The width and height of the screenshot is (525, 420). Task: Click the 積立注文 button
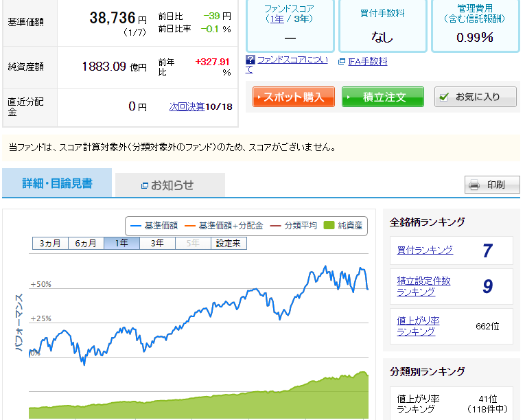click(383, 97)
